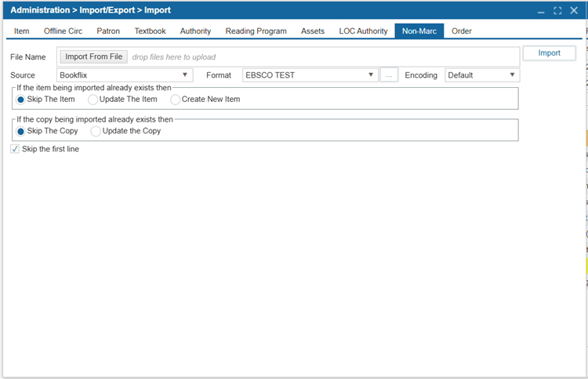Choose Skip The Copy option
The width and height of the screenshot is (588, 379).
[21, 131]
